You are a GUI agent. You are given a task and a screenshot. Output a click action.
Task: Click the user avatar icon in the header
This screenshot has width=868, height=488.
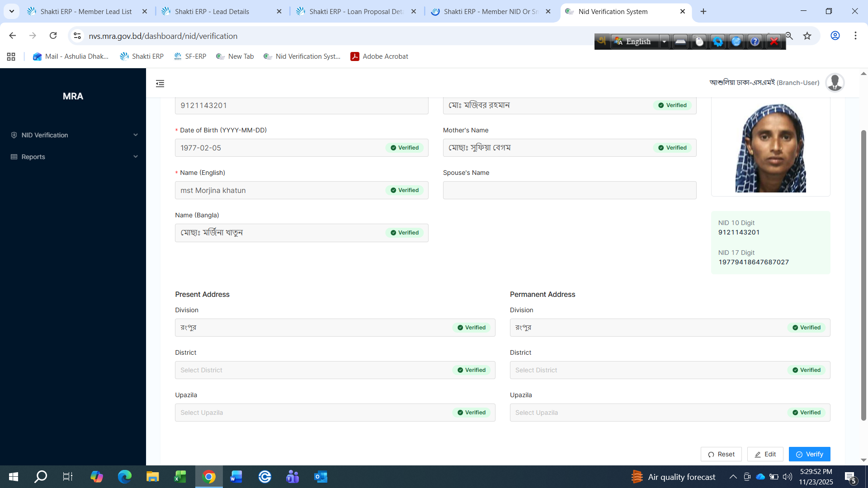[x=835, y=83]
